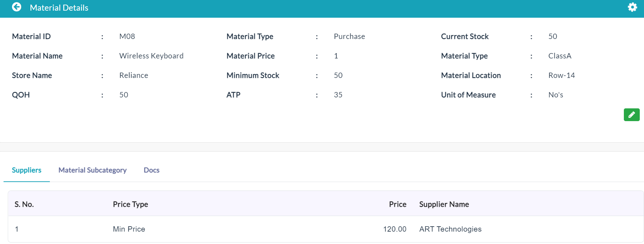Switch to the Suppliers tab
The width and height of the screenshot is (644, 244).
pos(27,170)
